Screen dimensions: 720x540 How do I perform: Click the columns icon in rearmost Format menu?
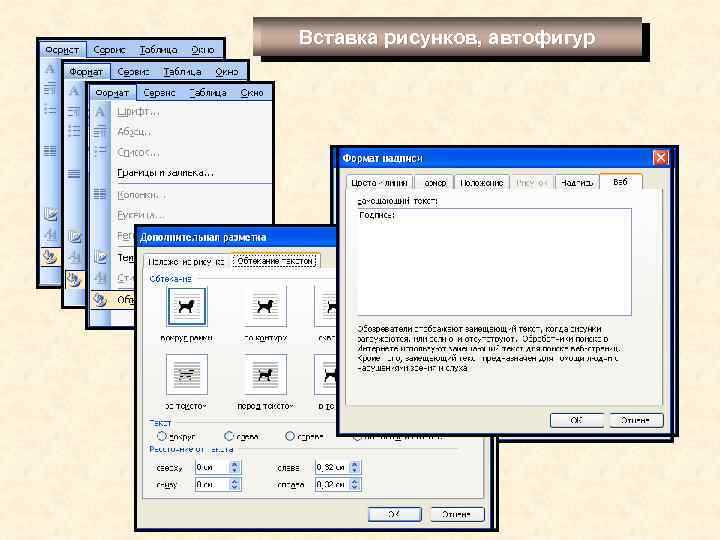(x=50, y=150)
